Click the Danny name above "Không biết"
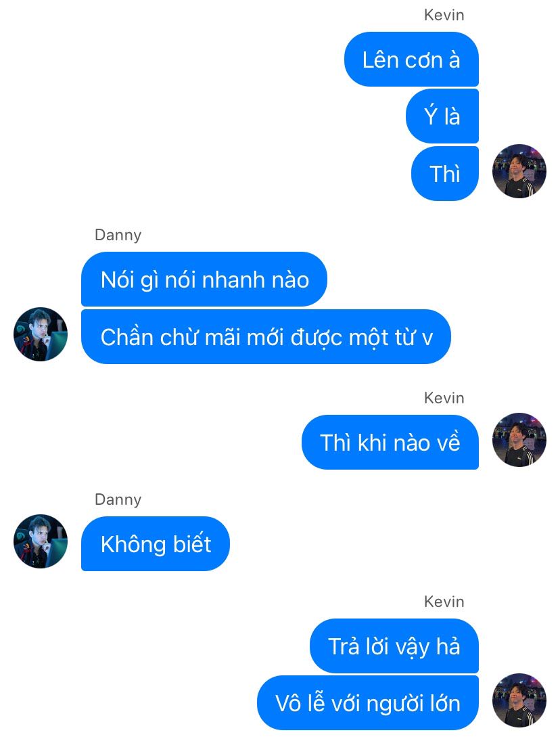 pyautogui.click(x=118, y=499)
